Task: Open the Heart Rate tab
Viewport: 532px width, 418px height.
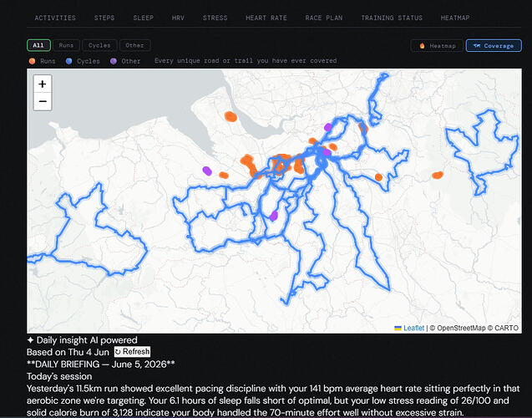Action: pyautogui.click(x=266, y=18)
